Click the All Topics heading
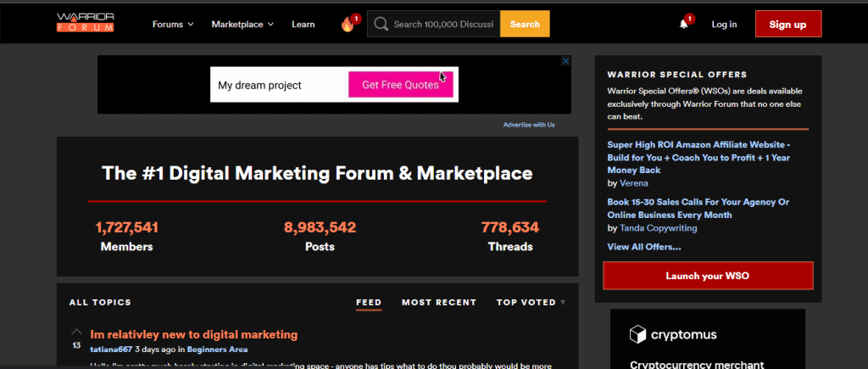The width and height of the screenshot is (868, 369). pos(100,302)
